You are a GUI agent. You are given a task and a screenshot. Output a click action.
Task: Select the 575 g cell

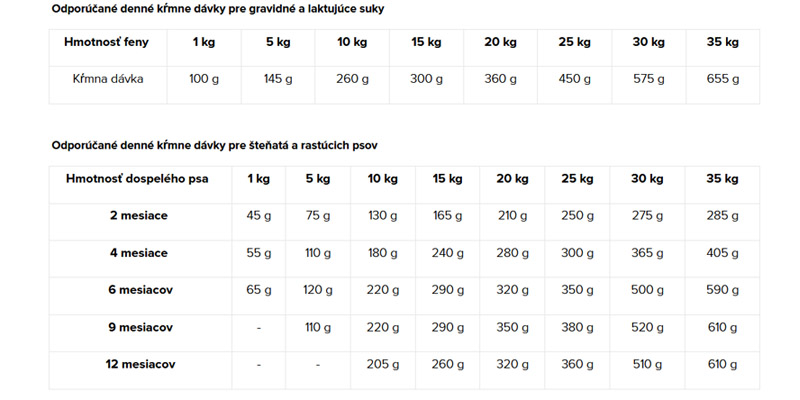[x=649, y=78]
